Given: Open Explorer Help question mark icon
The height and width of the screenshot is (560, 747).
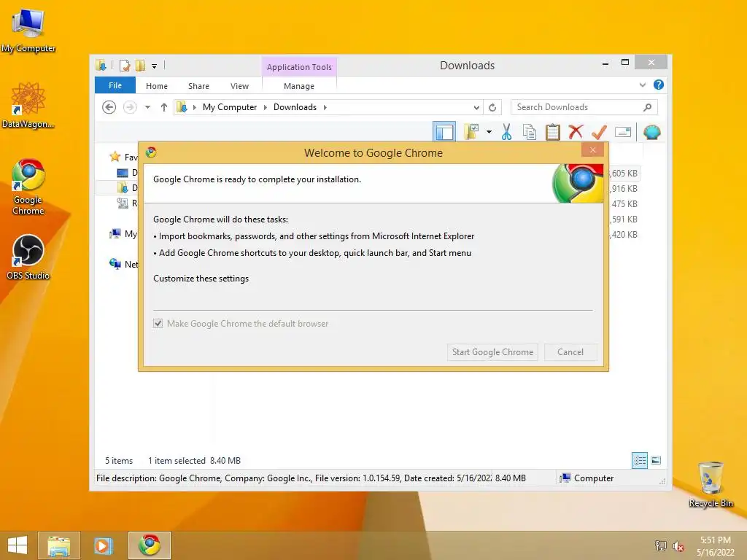Looking at the screenshot, I should click(659, 85).
